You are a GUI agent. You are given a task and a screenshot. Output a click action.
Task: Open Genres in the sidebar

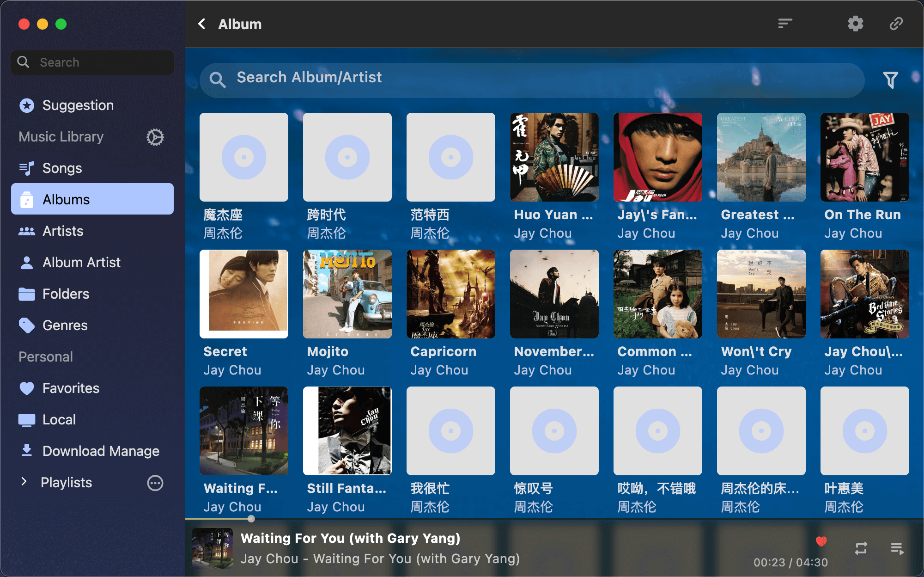click(x=92, y=325)
